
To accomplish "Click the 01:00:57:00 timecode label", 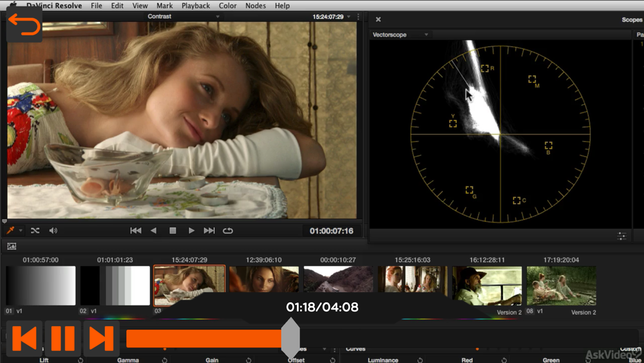I will [x=41, y=260].
